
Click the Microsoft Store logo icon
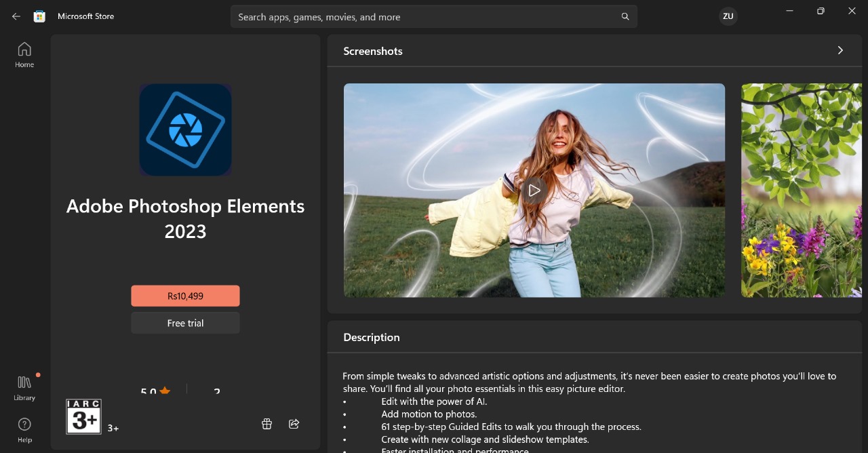[39, 16]
